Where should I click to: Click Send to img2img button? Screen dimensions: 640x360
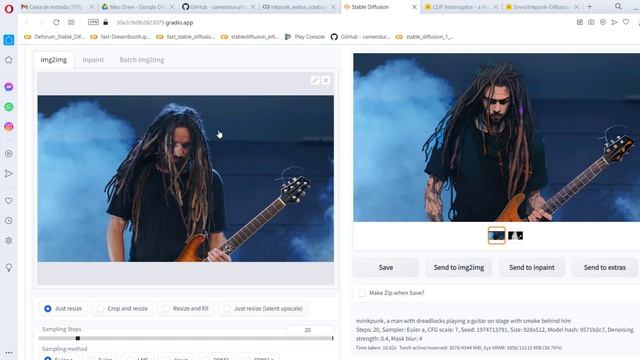click(x=459, y=267)
